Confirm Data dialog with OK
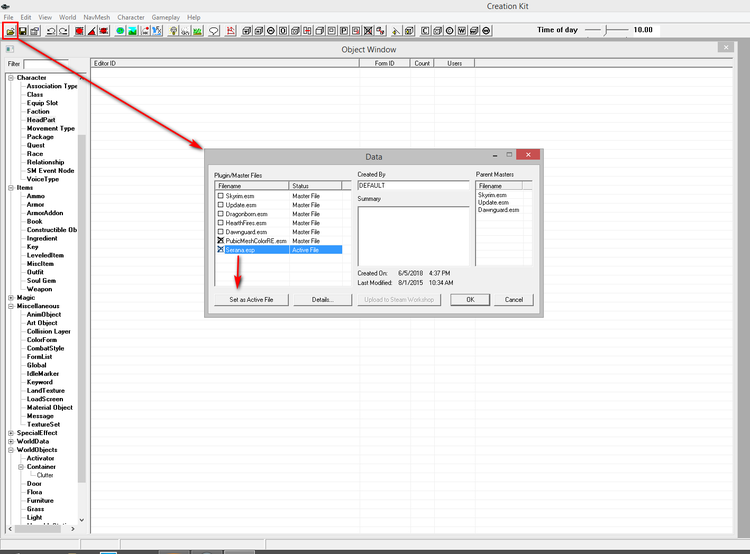750x554 pixels. coord(470,299)
